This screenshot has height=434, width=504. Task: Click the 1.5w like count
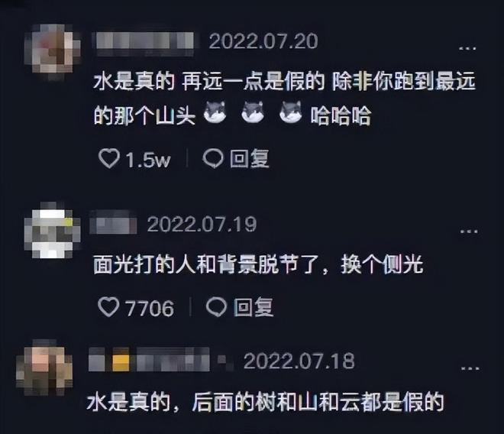pos(148,160)
